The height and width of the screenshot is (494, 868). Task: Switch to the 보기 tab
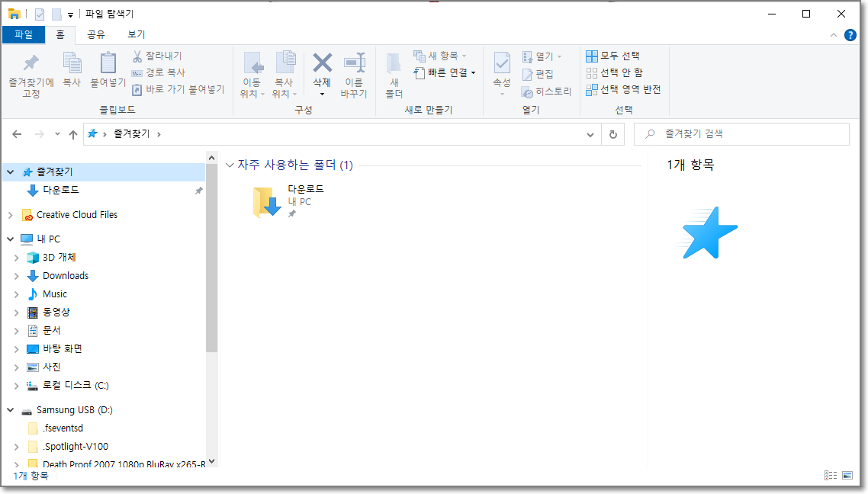click(137, 34)
